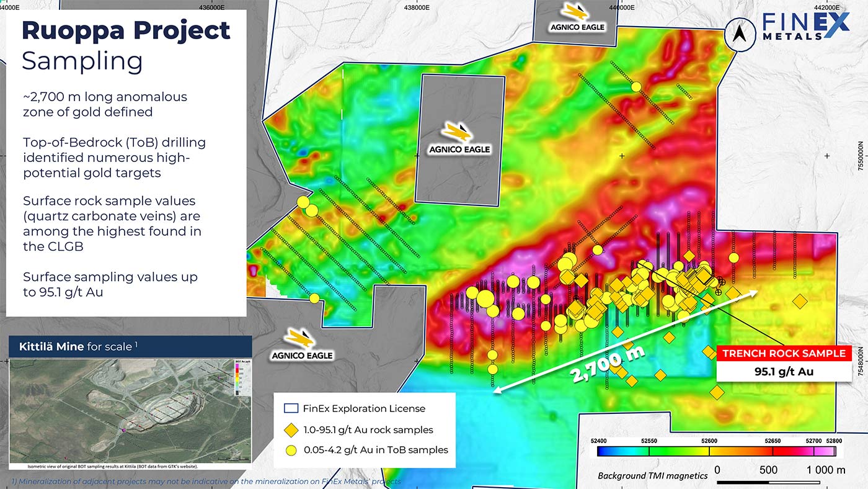
Task: Click the red TRENCH ROCK SAMPLE label
Action: point(784,353)
